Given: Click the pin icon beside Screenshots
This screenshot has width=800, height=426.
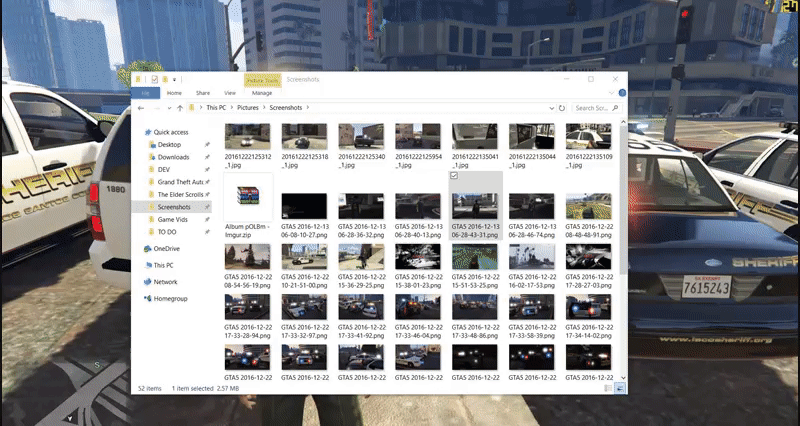Looking at the screenshot, I should point(207,207).
